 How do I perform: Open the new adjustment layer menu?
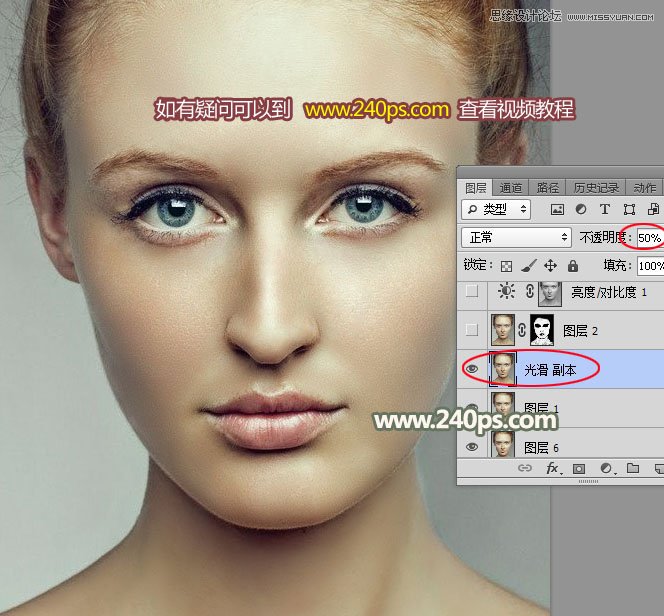pyautogui.click(x=605, y=468)
